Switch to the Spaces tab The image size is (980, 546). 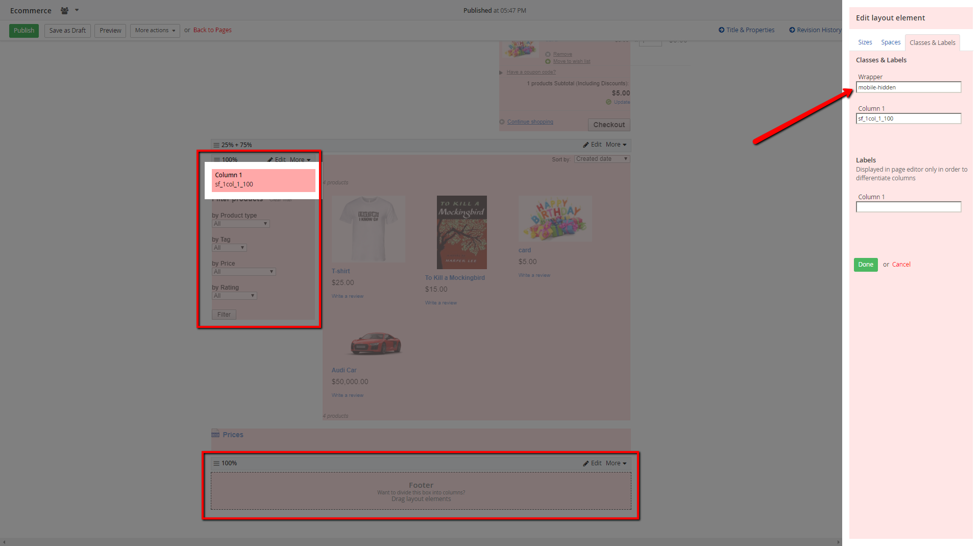pyautogui.click(x=891, y=42)
